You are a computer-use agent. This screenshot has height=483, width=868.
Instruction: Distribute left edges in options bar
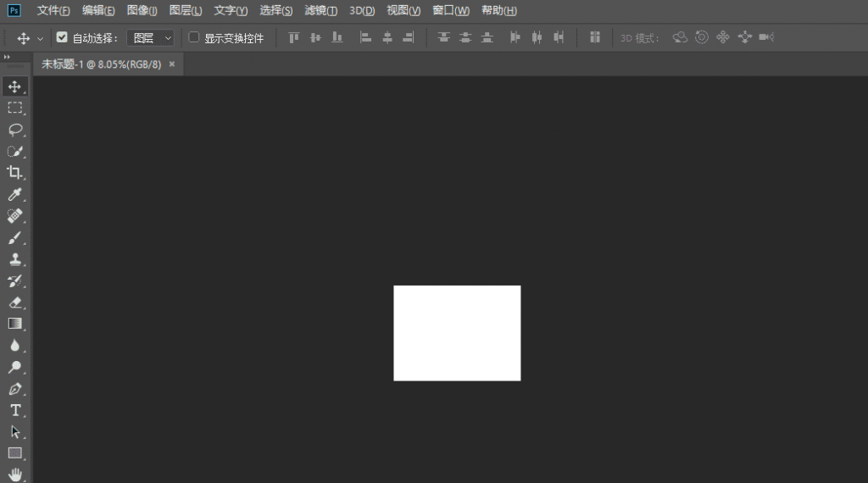[x=515, y=37]
